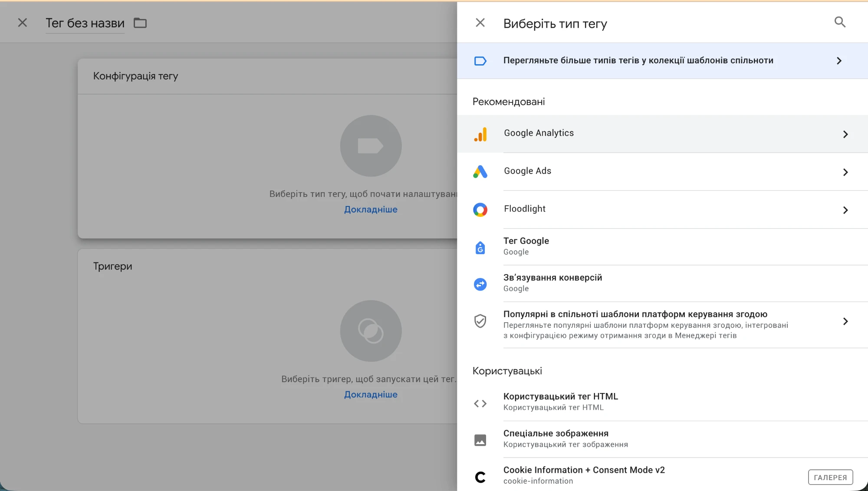Expand Floodlight chevron
The image size is (868, 491).
845,210
